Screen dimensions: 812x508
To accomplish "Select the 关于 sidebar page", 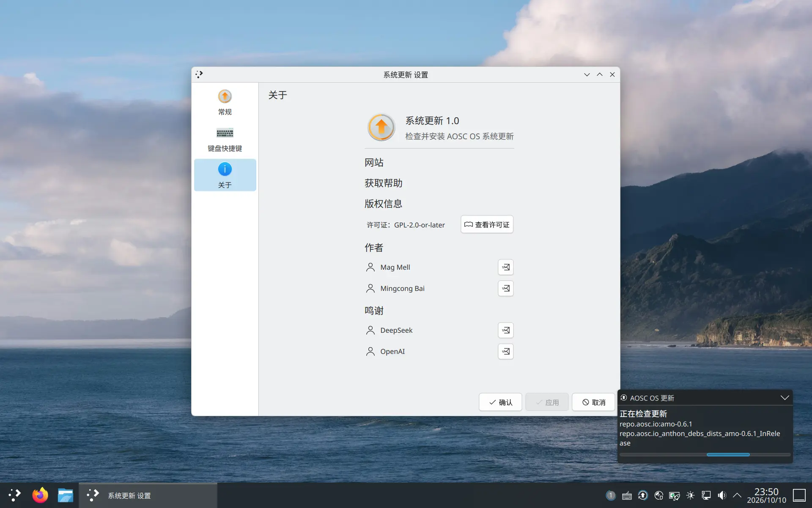I will pos(225,175).
